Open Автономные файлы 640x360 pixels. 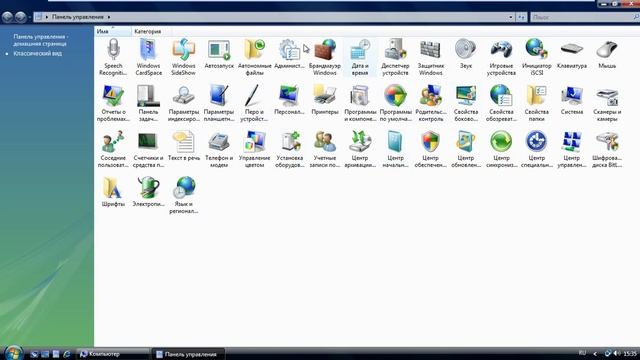tap(254, 57)
